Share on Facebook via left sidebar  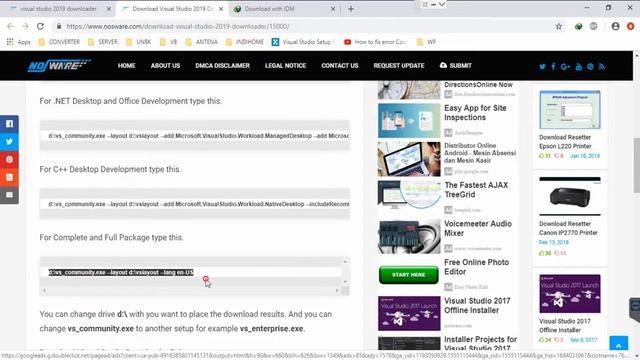9,124
